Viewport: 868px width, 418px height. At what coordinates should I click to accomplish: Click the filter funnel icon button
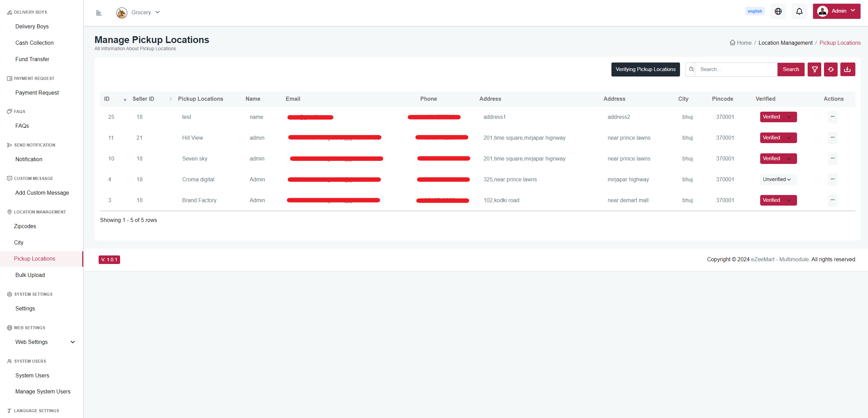click(814, 69)
